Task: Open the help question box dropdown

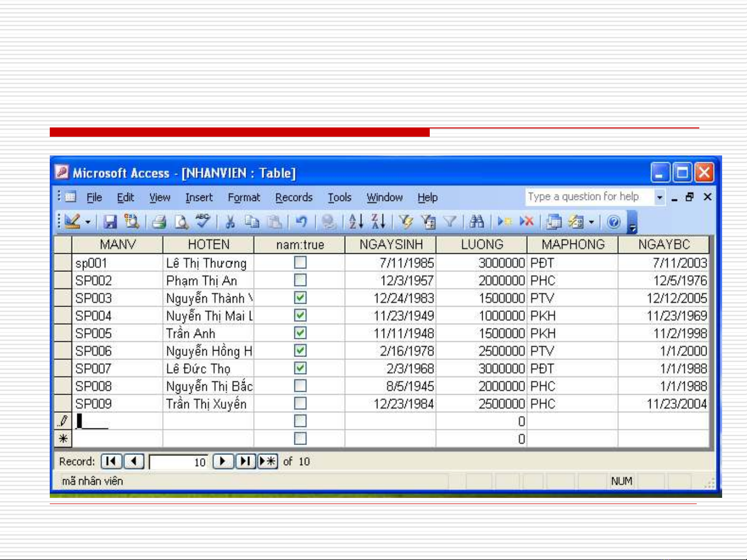Action: (x=659, y=197)
